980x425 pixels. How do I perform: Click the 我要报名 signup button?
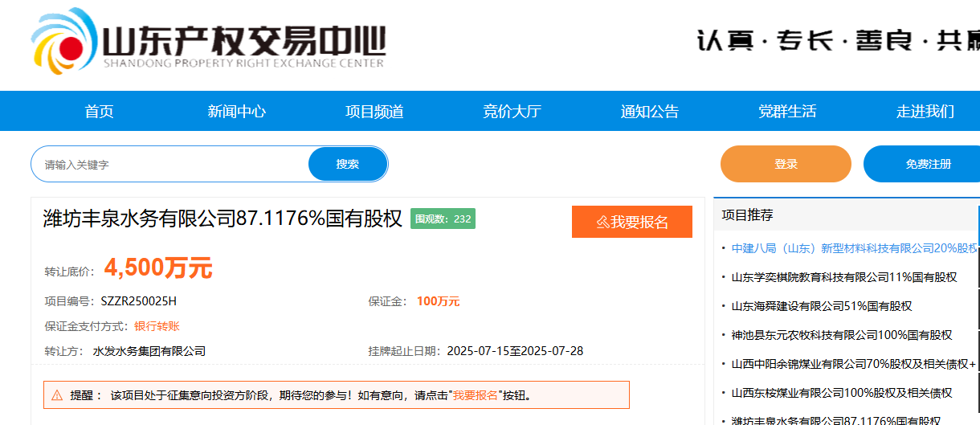click(632, 222)
